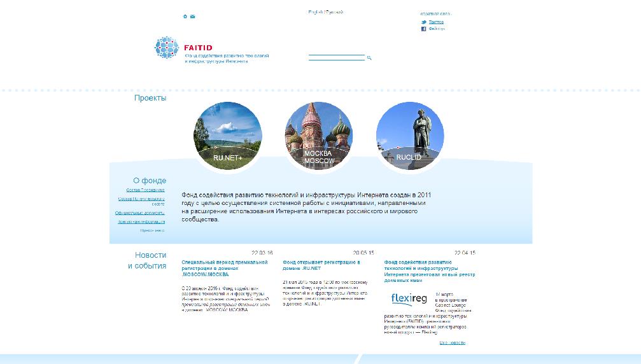Open the RU.NET+ project circle
641x364 pixels.
click(228, 136)
